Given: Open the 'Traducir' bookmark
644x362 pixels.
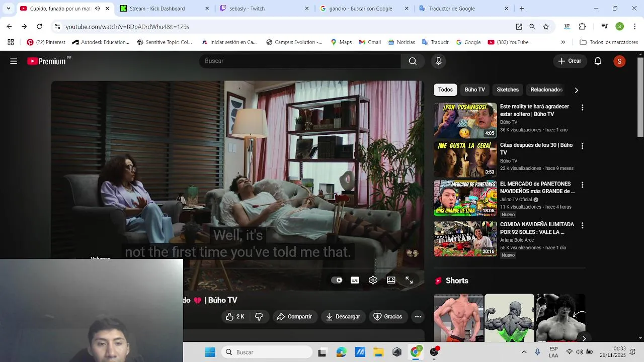Looking at the screenshot, I should (x=435, y=42).
